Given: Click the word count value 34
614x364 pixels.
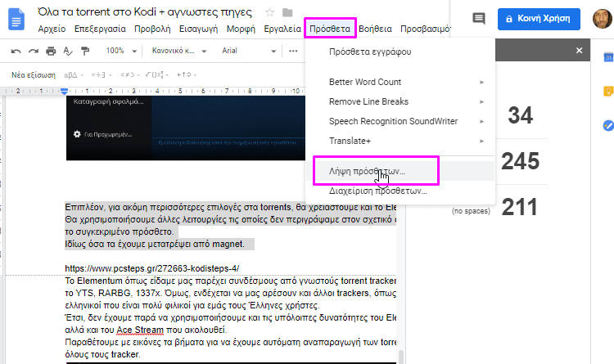Looking at the screenshot, I should tap(521, 115).
